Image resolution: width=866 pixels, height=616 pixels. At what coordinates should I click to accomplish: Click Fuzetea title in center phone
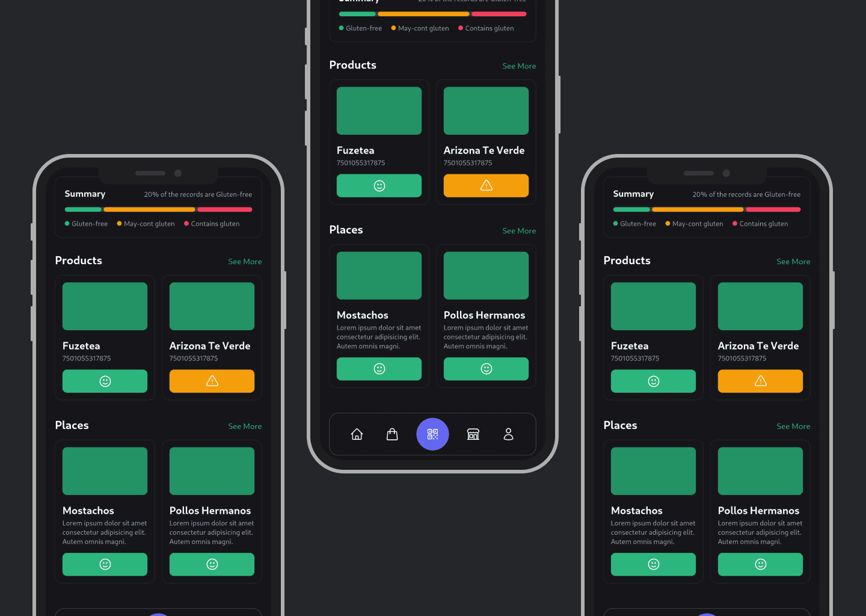tap(355, 150)
